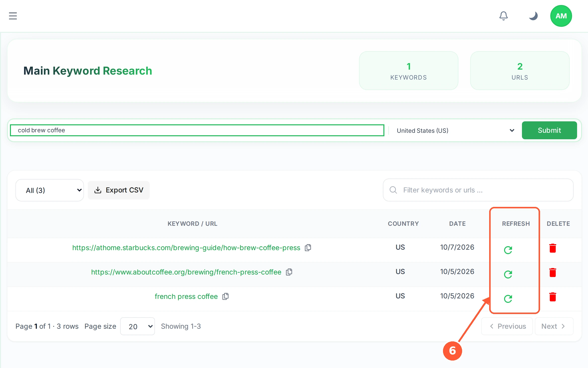Refresh the aboutcoffee.org row
The height and width of the screenshot is (368, 588).
[x=508, y=274]
